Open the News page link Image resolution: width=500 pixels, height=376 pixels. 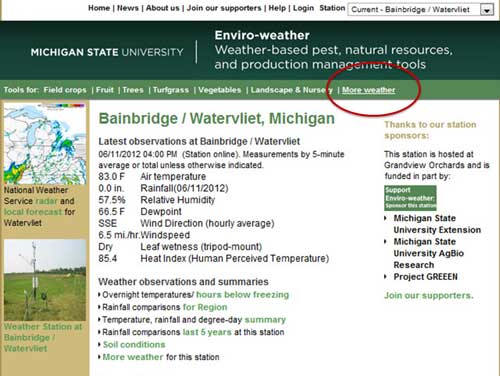pyautogui.click(x=128, y=8)
